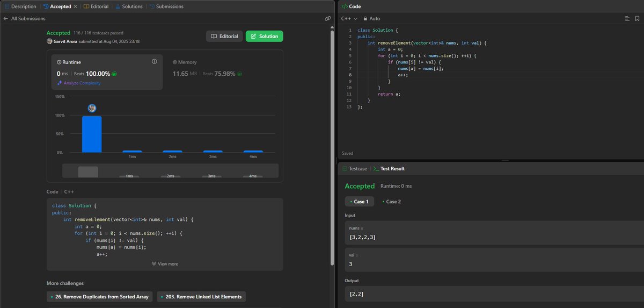Click the sparkle icon beside Analyze Complexity

[60, 83]
